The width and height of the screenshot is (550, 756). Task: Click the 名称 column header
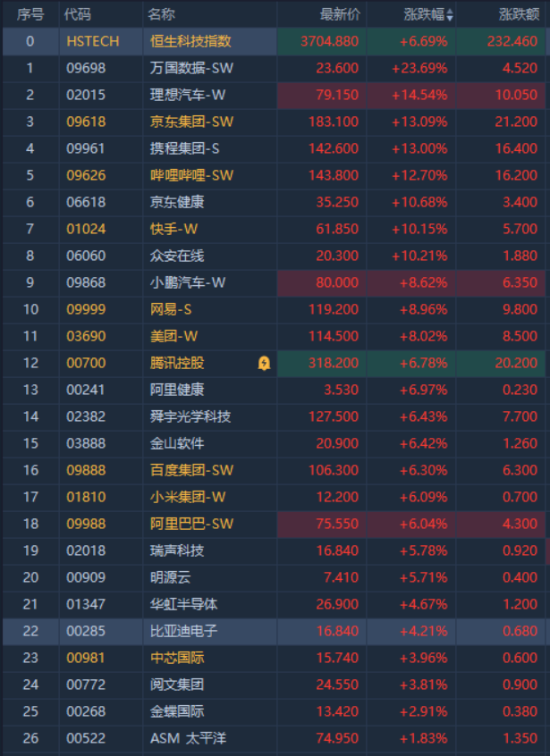pos(162,14)
